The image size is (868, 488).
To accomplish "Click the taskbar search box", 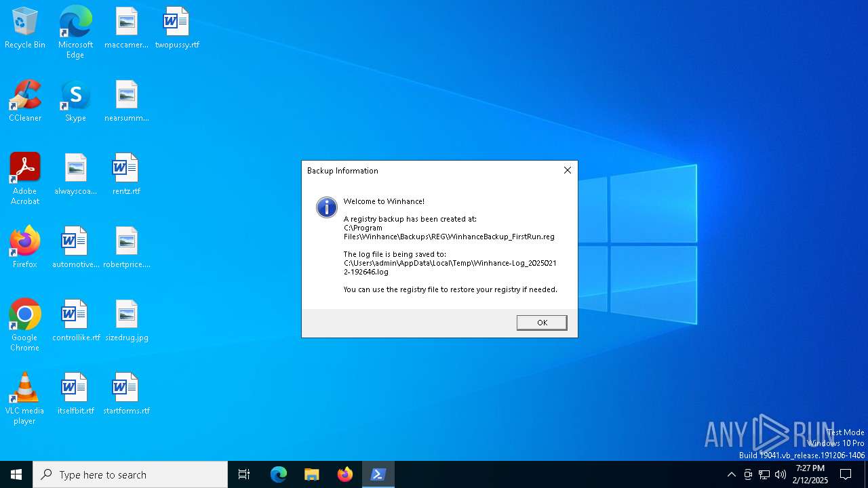I will click(130, 474).
